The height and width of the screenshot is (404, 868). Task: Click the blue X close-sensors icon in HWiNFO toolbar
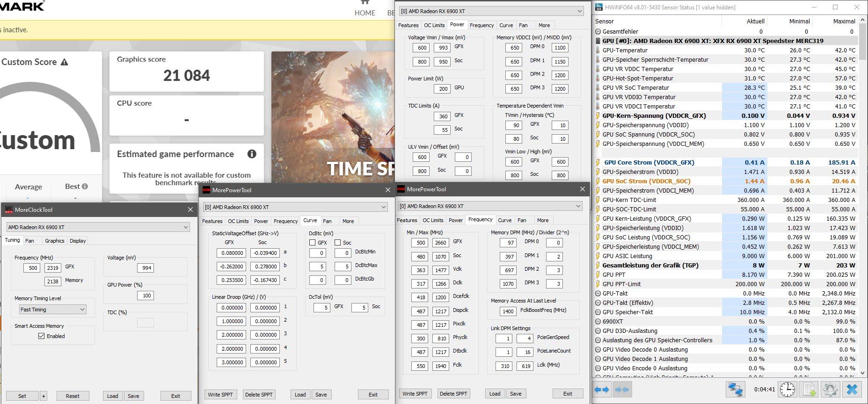[853, 390]
